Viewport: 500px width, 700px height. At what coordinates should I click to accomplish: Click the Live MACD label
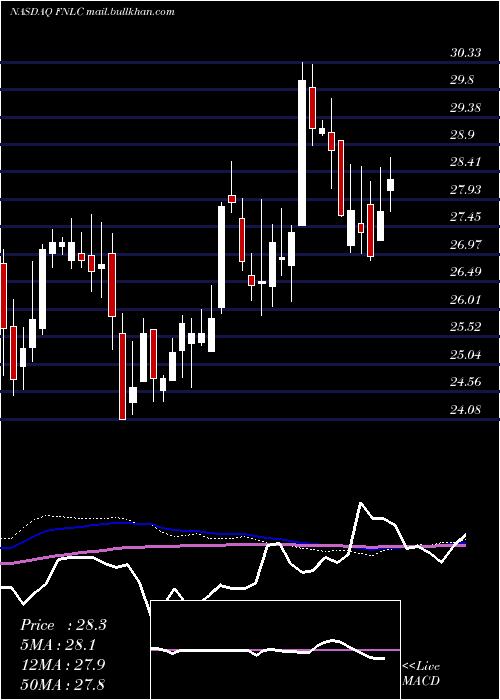(421, 674)
